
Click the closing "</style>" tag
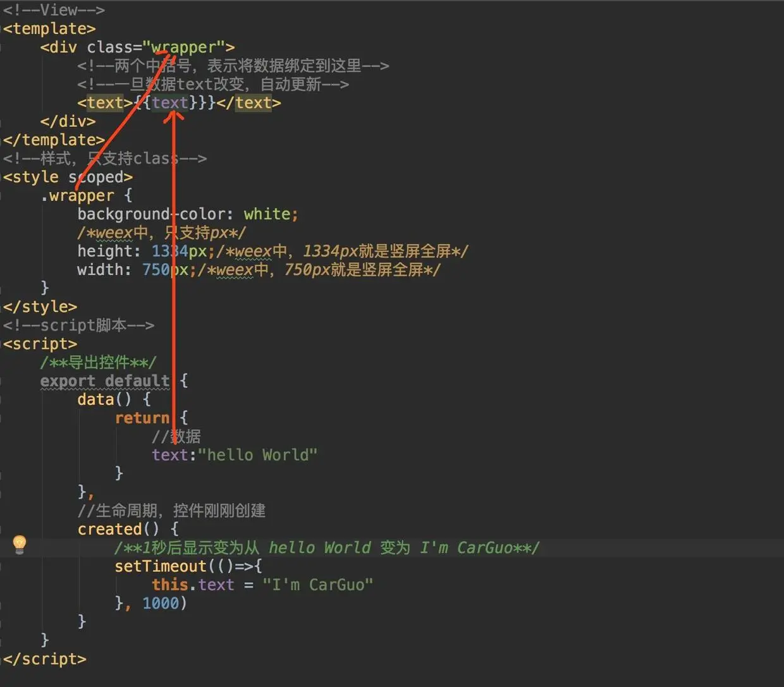pos(40,307)
